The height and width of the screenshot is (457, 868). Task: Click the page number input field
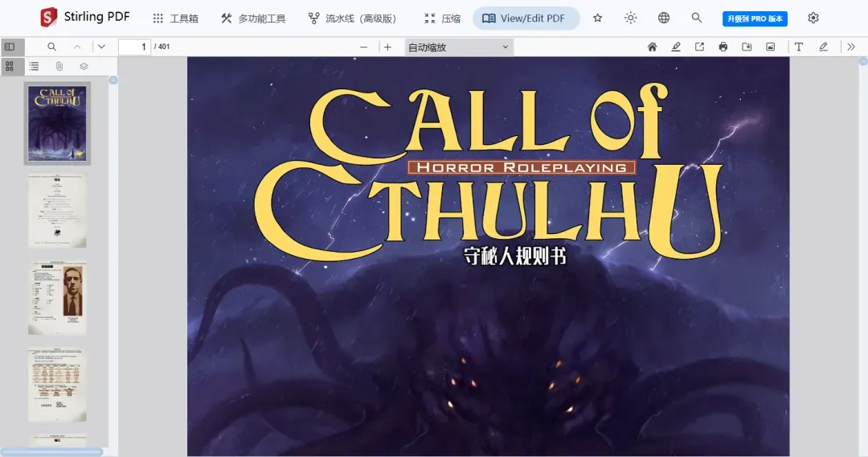pyautogui.click(x=134, y=47)
